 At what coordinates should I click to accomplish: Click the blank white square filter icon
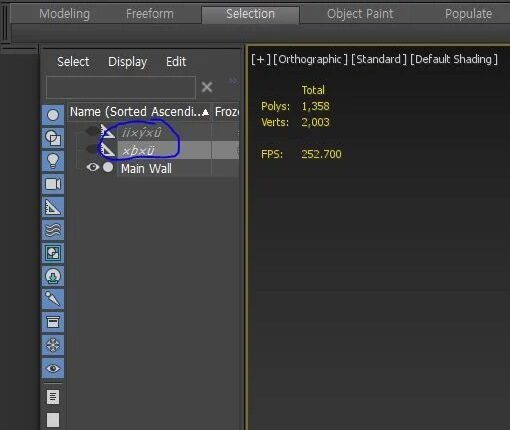(53, 420)
